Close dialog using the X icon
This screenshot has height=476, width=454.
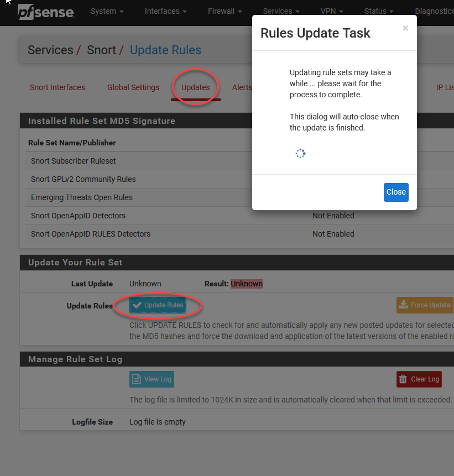click(405, 28)
